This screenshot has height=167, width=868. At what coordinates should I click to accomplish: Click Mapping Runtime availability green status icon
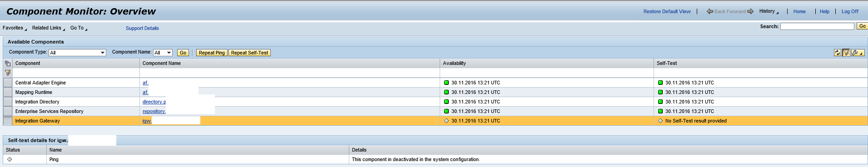pos(446,92)
